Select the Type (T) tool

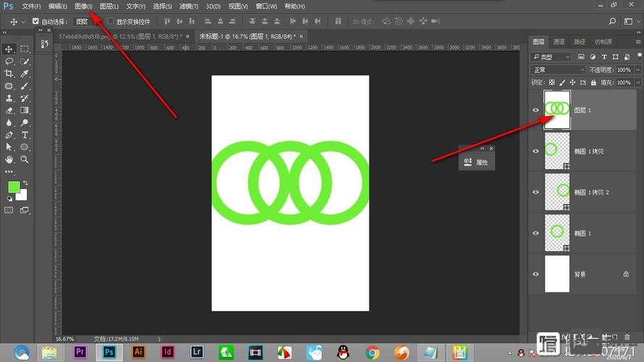[x=25, y=135]
